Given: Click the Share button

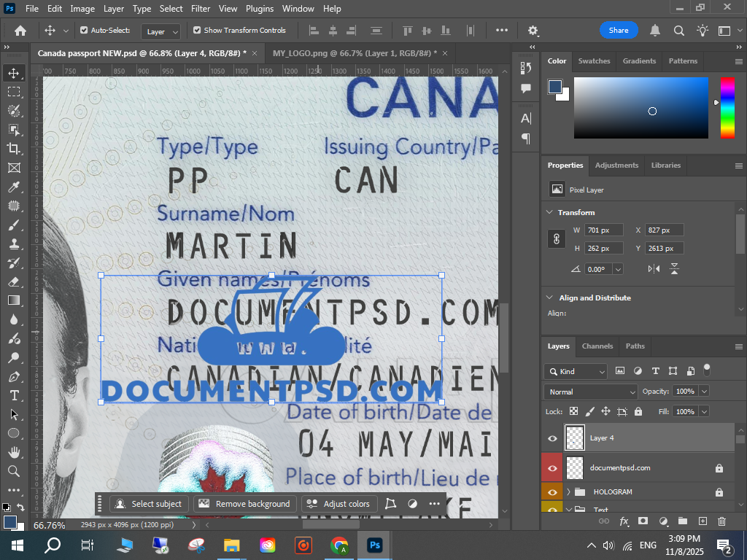Looking at the screenshot, I should [618, 31].
